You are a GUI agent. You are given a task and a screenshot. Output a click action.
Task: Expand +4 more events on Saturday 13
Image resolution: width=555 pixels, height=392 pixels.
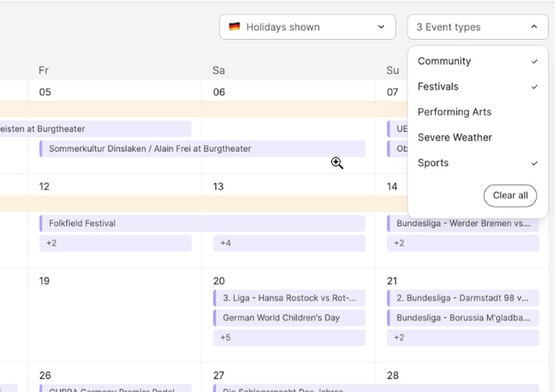point(288,244)
